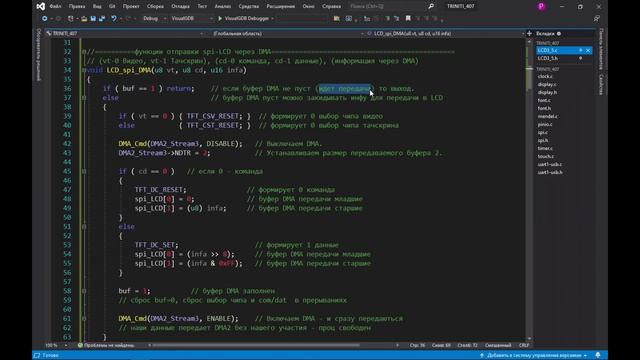Pin the LCD3_5.h tab
Viewport: 640px width, 360px height.
580,58
